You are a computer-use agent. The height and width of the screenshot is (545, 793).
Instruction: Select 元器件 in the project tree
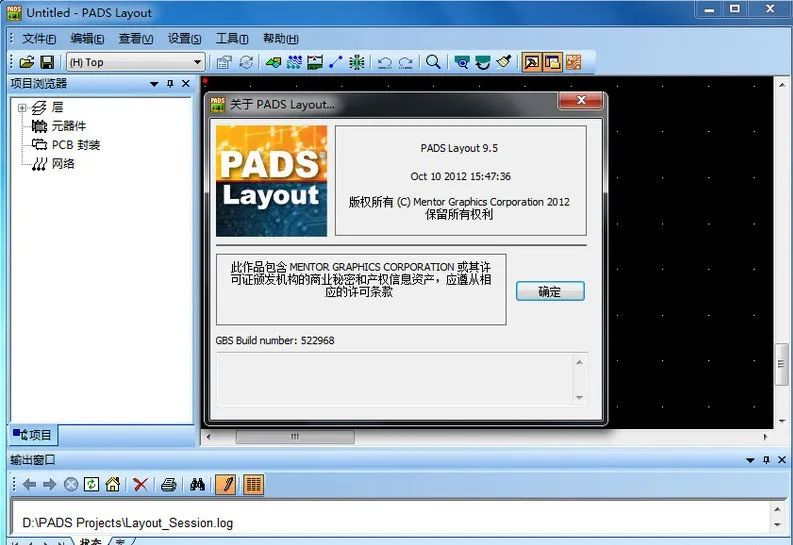coord(69,126)
